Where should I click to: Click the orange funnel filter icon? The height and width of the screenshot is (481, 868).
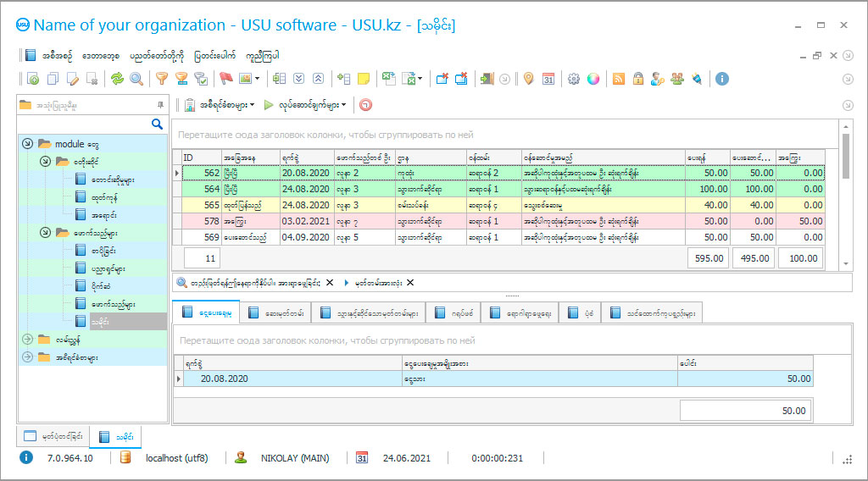pos(161,79)
